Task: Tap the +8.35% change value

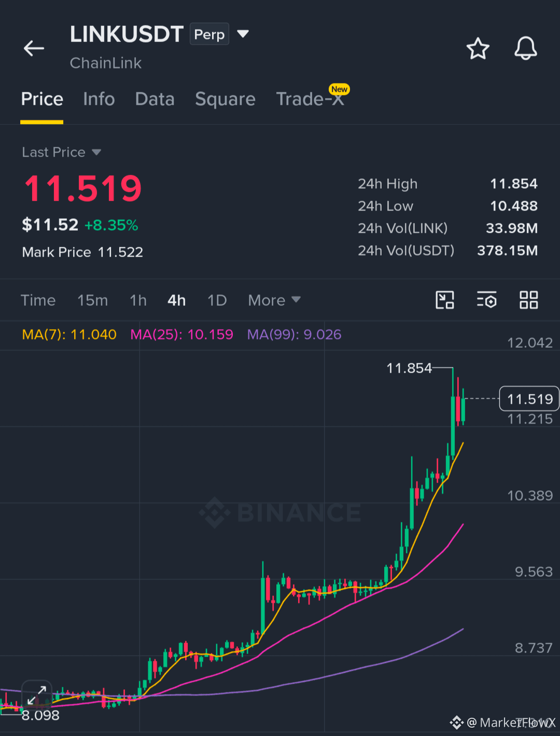Action: pyautogui.click(x=111, y=225)
